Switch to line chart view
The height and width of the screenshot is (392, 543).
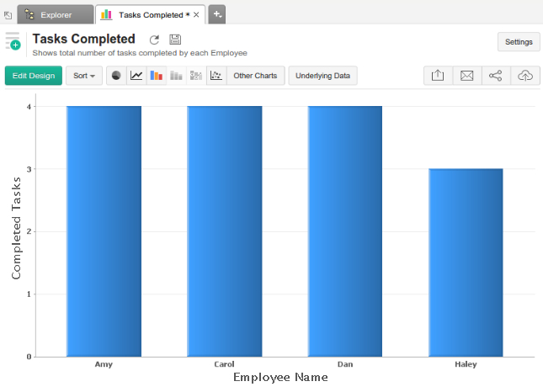click(136, 76)
